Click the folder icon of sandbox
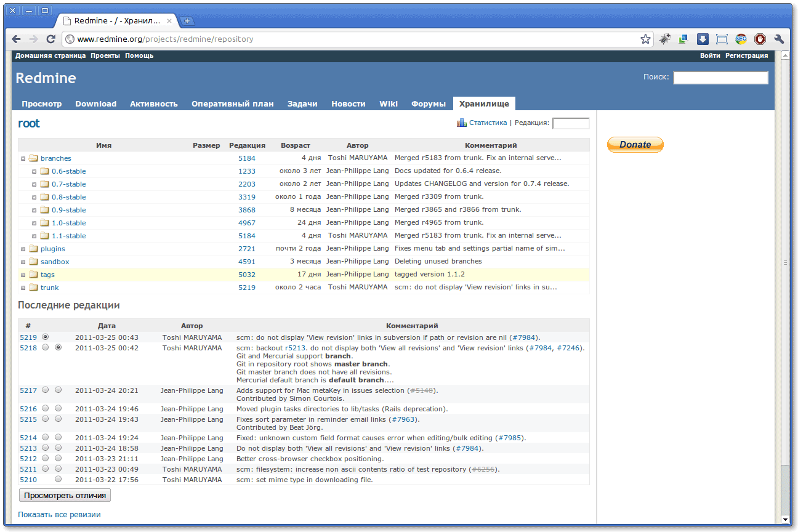798x532 pixels. point(33,262)
